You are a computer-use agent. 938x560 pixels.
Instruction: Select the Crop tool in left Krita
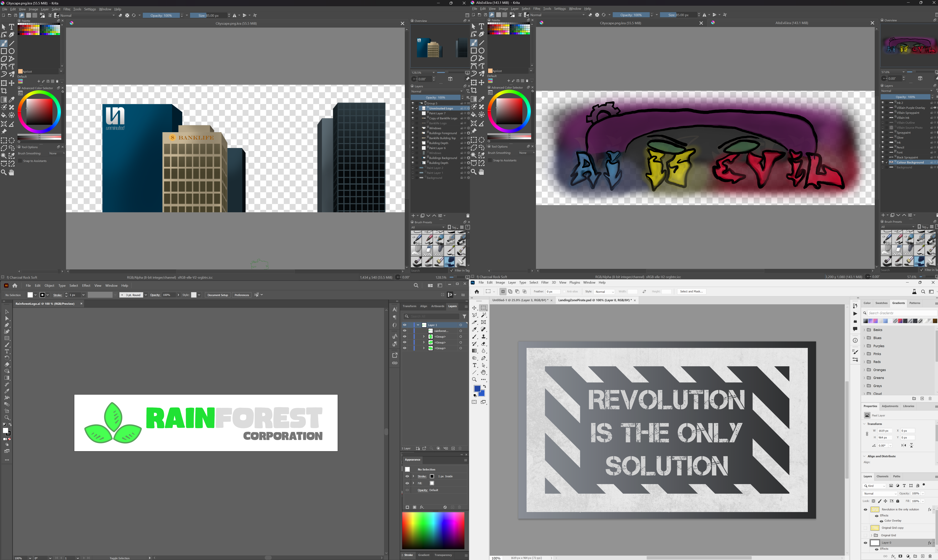pos(4,91)
